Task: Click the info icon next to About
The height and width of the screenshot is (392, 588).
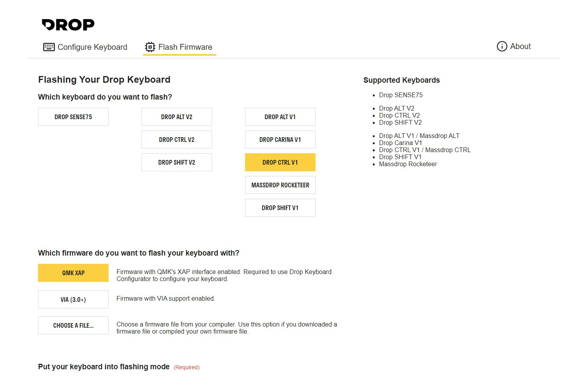Action: pos(502,46)
